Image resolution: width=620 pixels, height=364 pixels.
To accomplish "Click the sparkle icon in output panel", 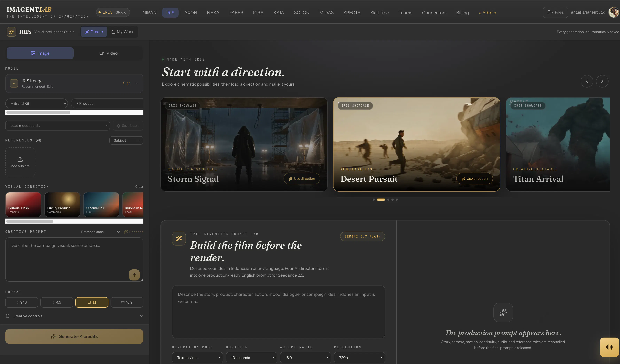I will (503, 312).
